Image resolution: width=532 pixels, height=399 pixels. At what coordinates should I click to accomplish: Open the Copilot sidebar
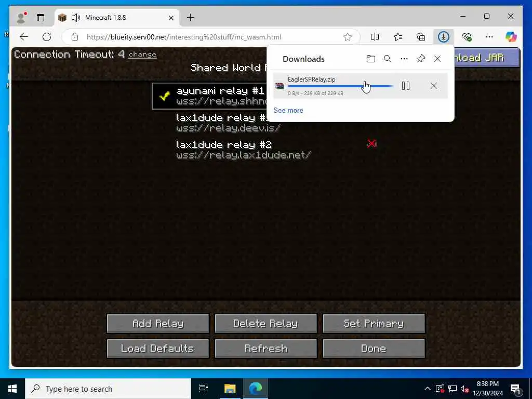(511, 37)
